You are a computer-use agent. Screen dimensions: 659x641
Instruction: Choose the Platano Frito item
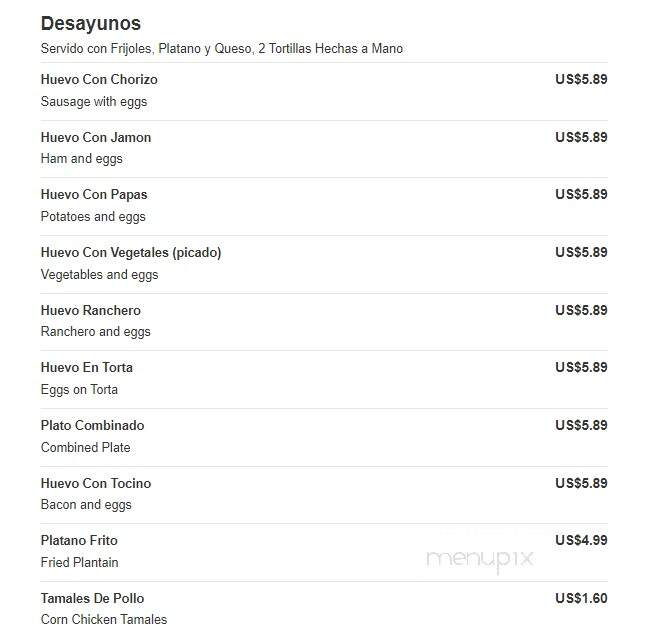pyautogui.click(x=79, y=541)
